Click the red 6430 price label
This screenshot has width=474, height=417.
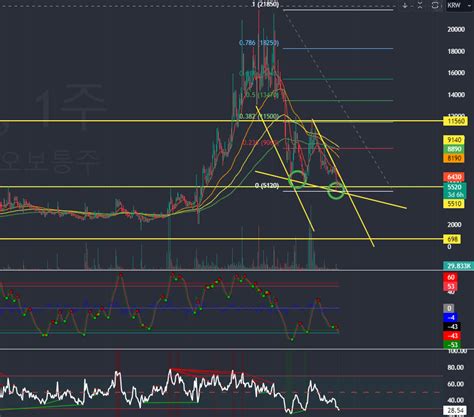[454, 177]
